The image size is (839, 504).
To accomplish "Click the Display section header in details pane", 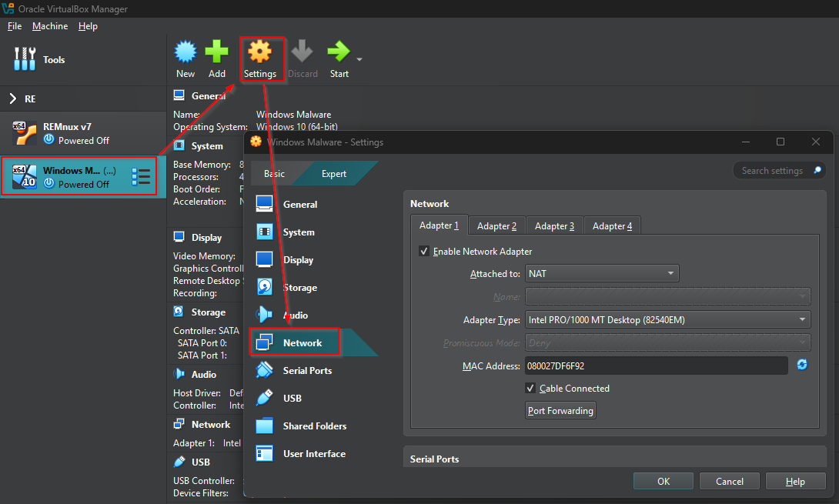I will point(206,237).
